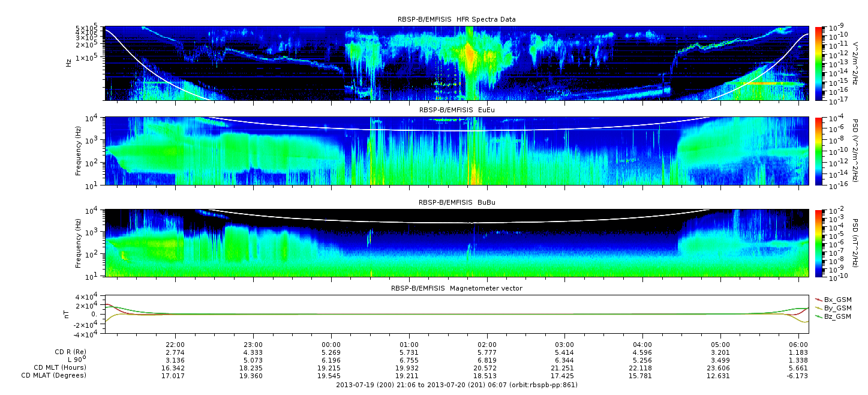Click the 06:00 time axis label

798,345
